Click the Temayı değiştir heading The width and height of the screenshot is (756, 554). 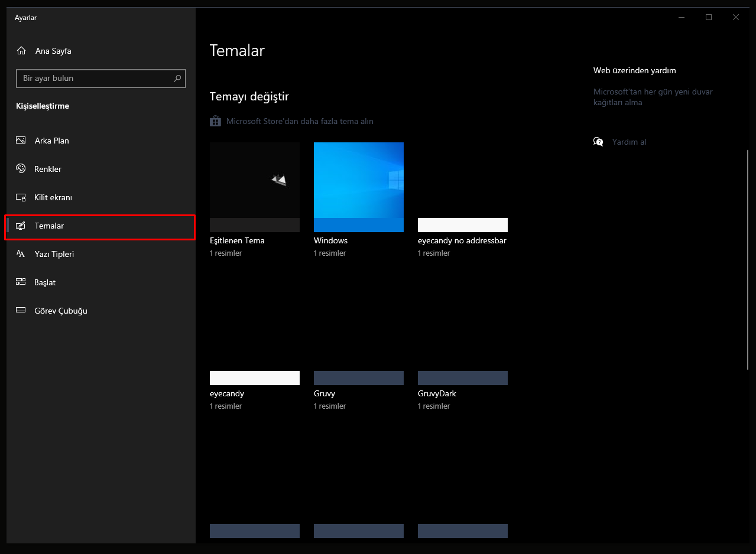pyautogui.click(x=249, y=96)
